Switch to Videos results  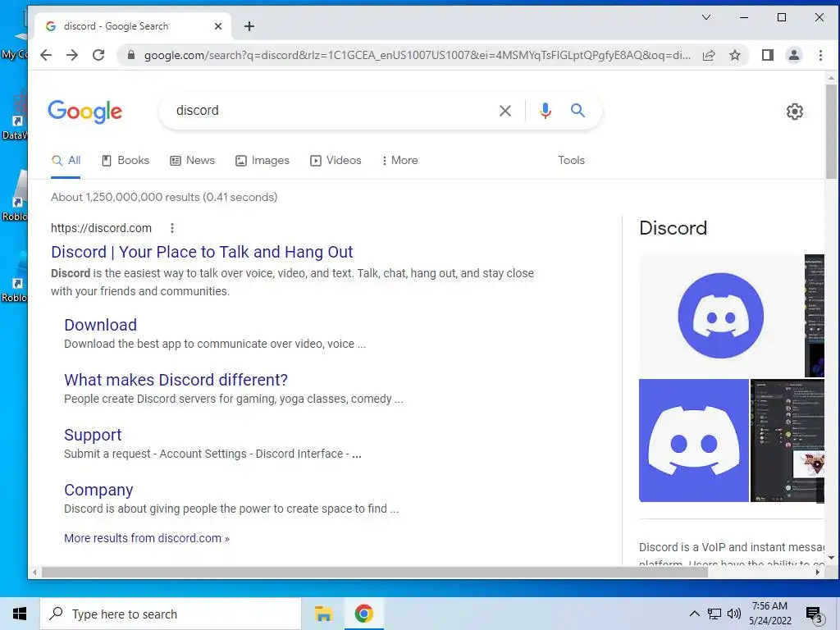(336, 160)
